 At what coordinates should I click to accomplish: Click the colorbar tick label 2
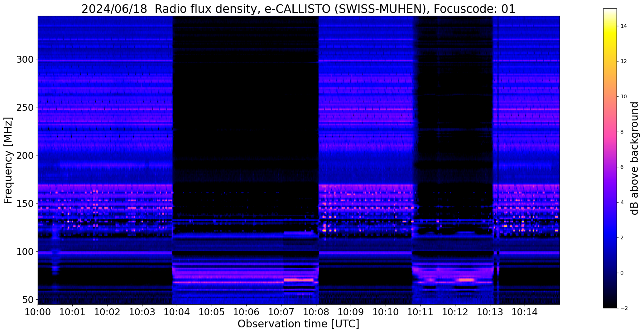[622, 238]
